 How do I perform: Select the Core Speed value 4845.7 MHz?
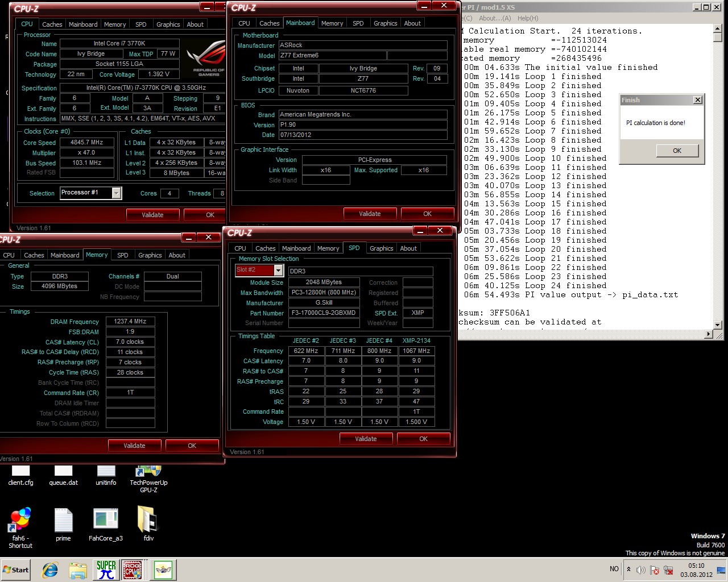[x=86, y=143]
